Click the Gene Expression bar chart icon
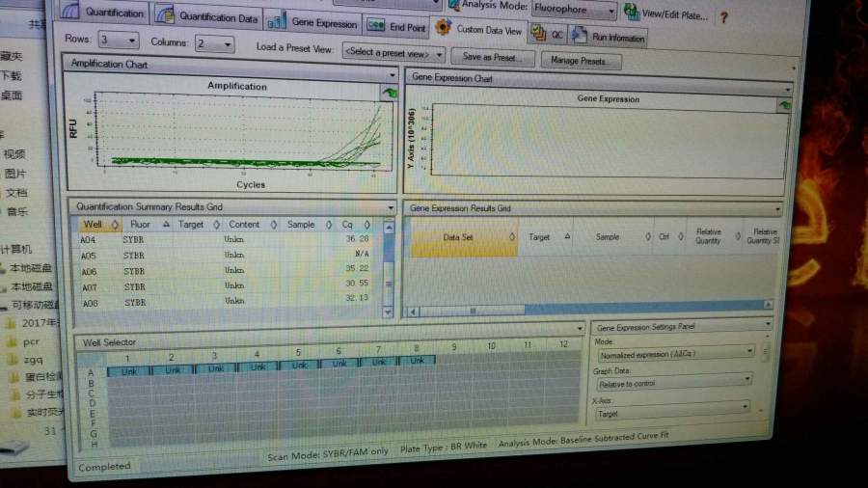Screen dimensions: 868x488 [x=276, y=21]
